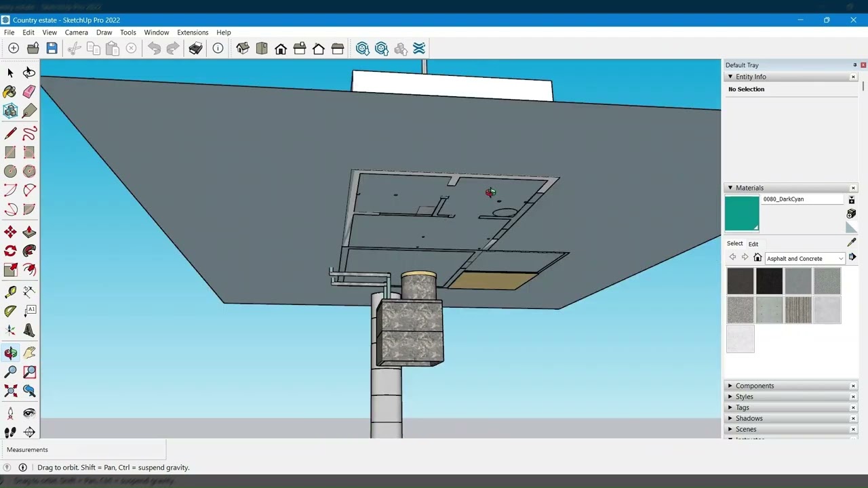Click the status bar info icon
Image resolution: width=868 pixels, height=488 pixels.
point(22,468)
